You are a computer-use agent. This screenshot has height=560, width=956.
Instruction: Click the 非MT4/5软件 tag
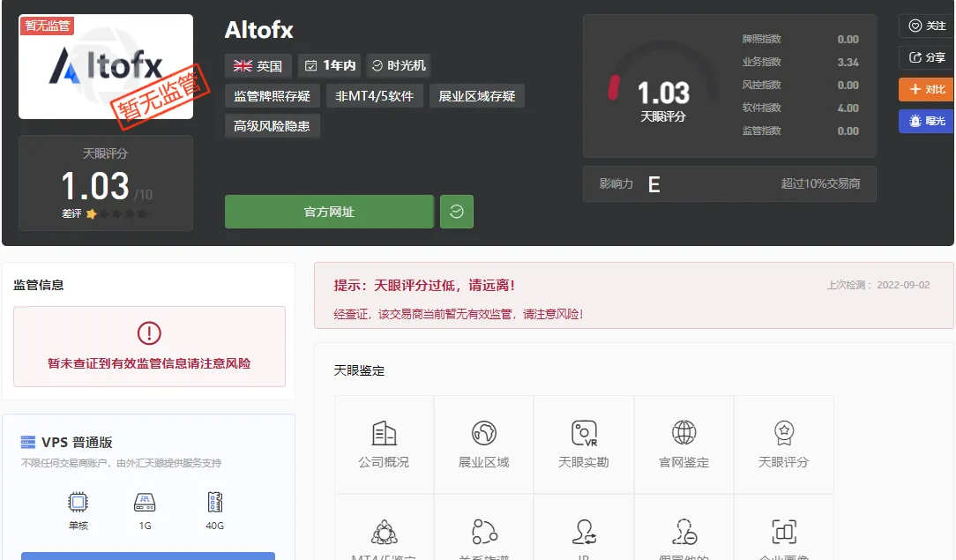click(x=374, y=96)
